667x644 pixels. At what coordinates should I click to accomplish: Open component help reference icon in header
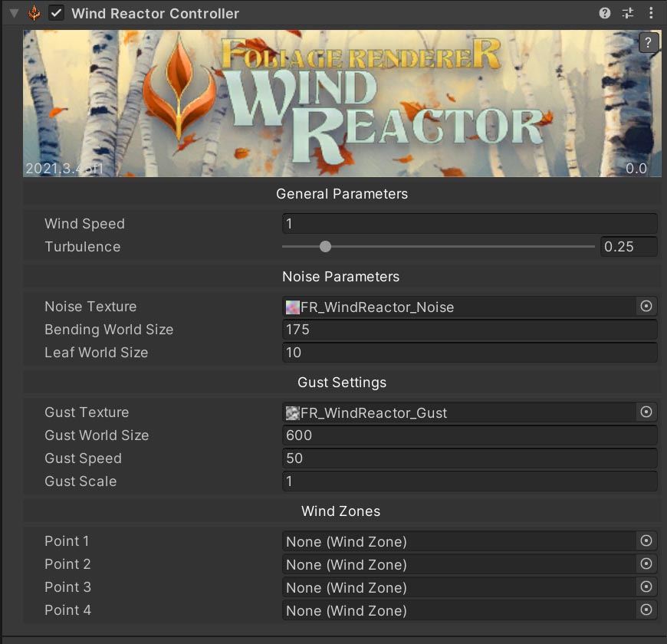click(605, 13)
